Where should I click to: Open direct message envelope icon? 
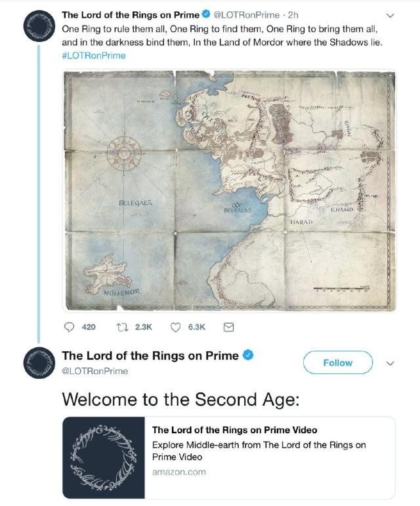(x=229, y=327)
